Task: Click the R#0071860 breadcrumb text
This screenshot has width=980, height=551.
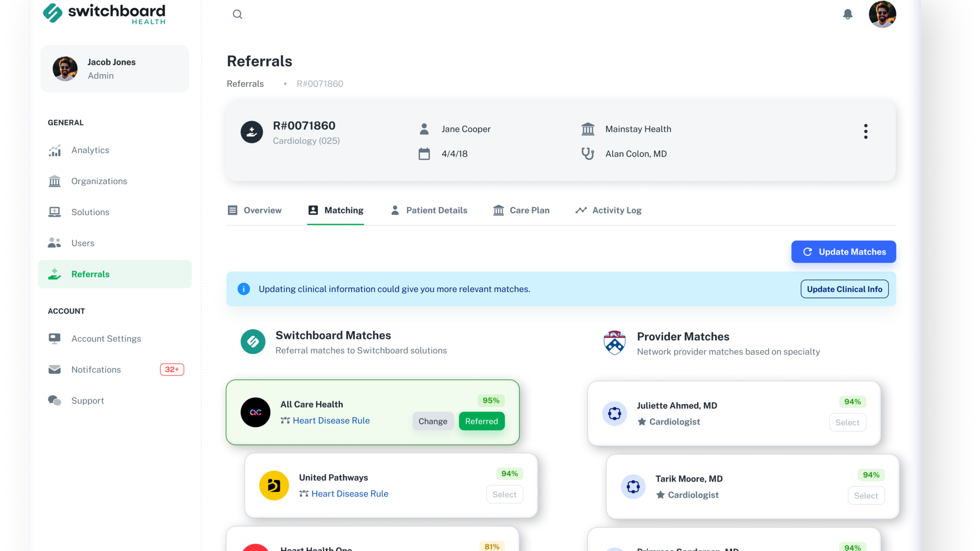Action: pos(320,84)
